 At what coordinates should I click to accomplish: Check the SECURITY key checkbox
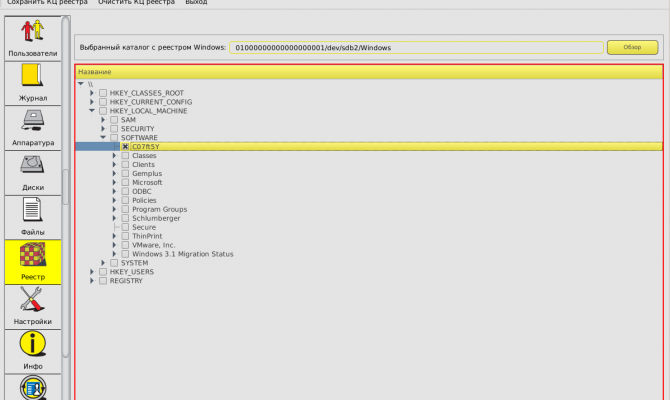tap(114, 129)
